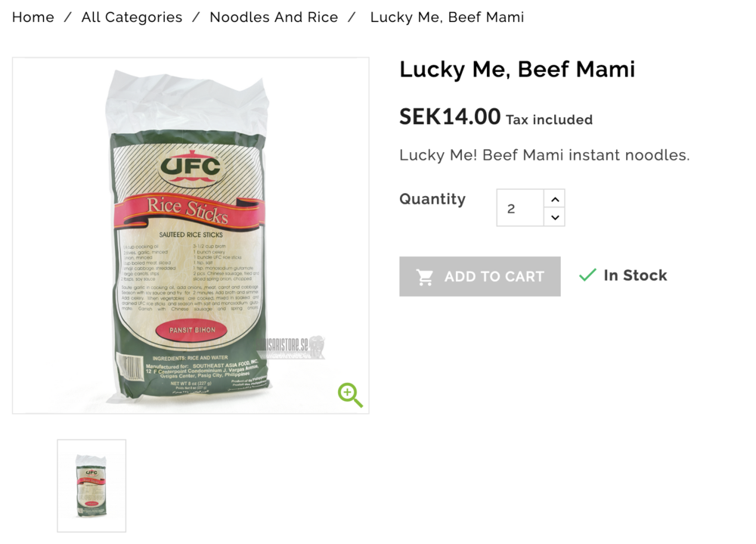This screenshot has height=544, width=756.
Task: Click the UFC logo on the package
Action: tap(191, 168)
